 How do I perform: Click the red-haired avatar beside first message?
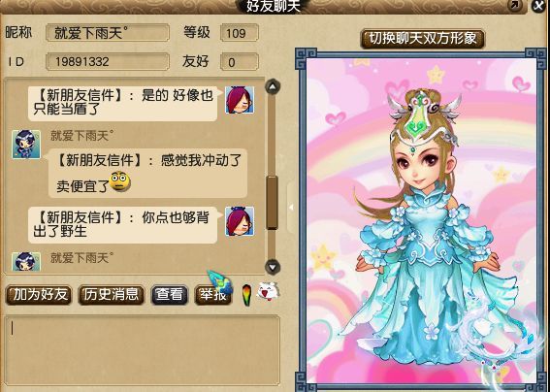coord(240,100)
